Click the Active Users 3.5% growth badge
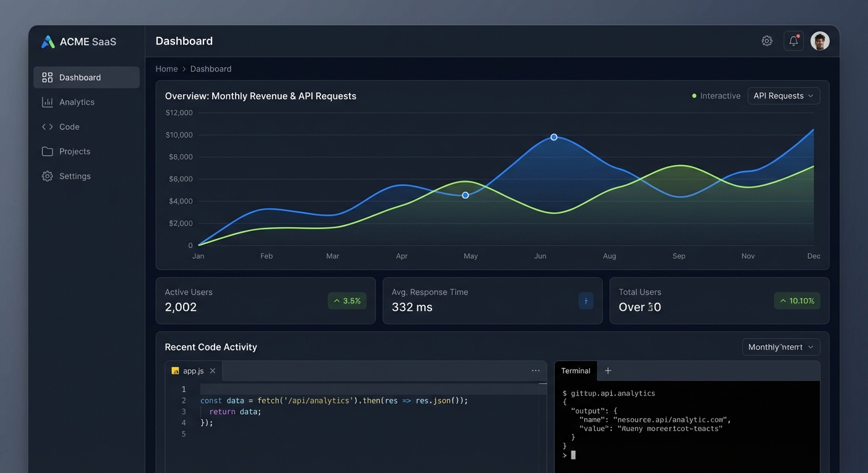This screenshot has height=473, width=868. [346, 301]
